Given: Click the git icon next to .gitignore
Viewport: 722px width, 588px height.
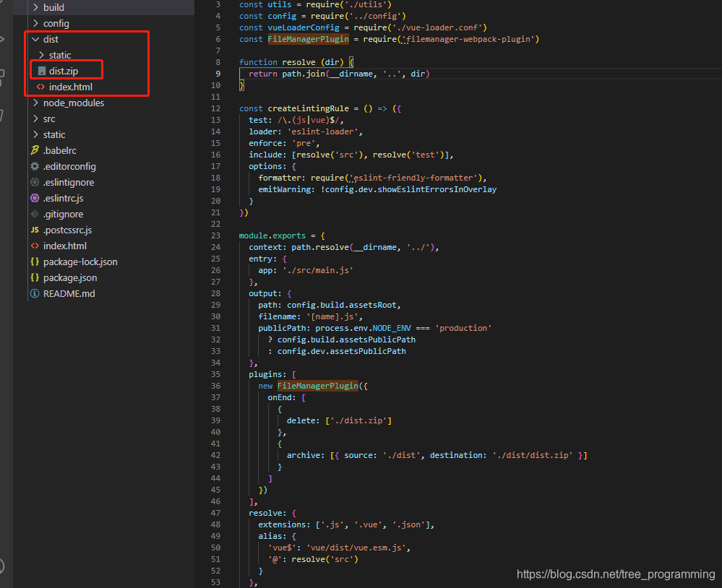Looking at the screenshot, I should tap(35, 214).
